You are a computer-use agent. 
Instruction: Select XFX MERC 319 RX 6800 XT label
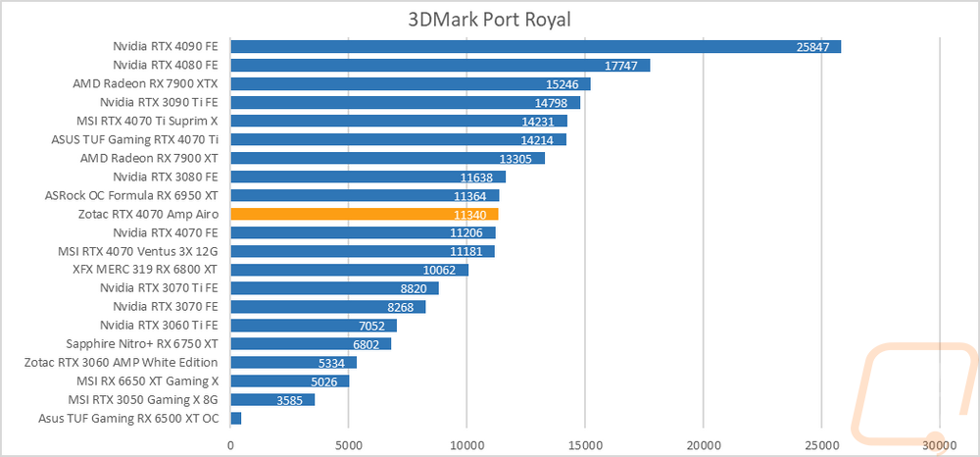(146, 270)
